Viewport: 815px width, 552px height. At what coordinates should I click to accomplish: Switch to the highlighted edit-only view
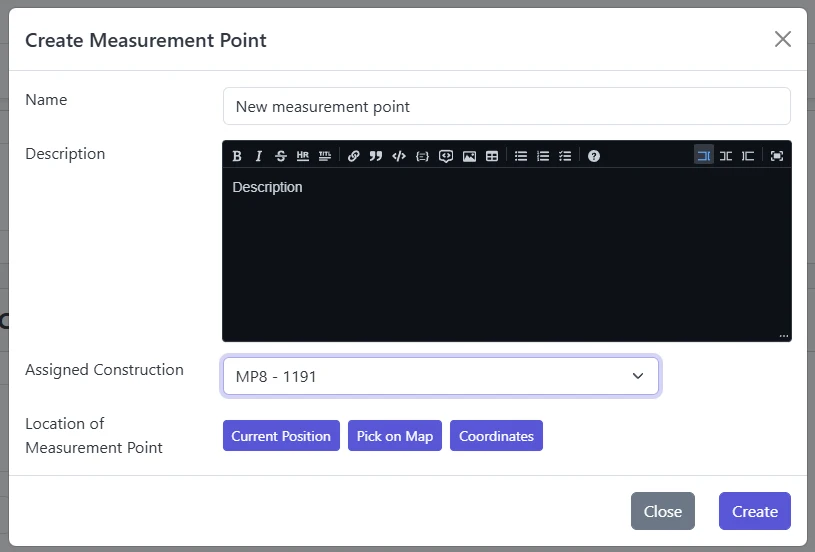pyautogui.click(x=704, y=155)
